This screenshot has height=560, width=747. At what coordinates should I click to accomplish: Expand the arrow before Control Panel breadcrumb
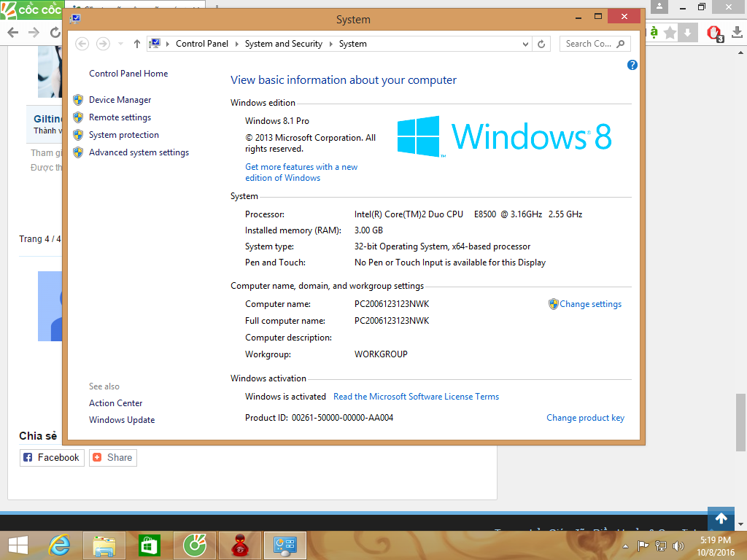click(x=168, y=44)
